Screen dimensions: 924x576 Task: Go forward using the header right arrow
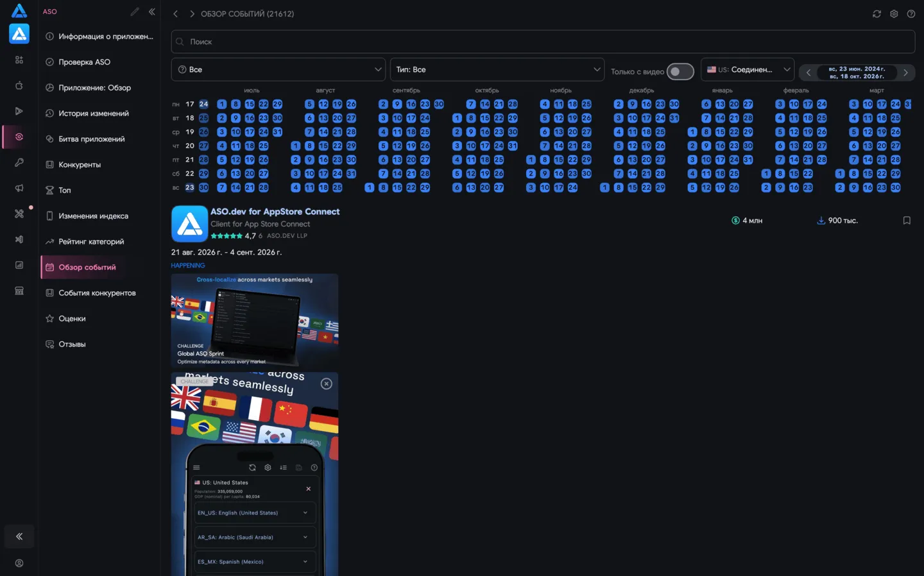(x=192, y=13)
